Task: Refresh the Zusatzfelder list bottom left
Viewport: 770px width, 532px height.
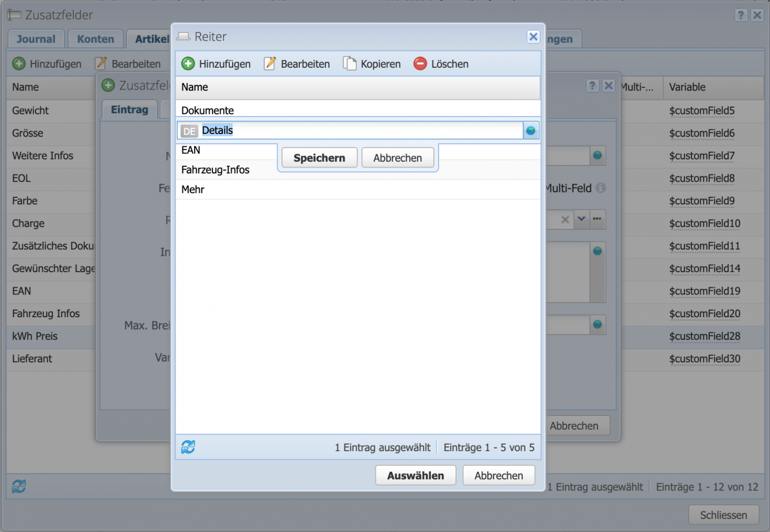Action: point(19,486)
